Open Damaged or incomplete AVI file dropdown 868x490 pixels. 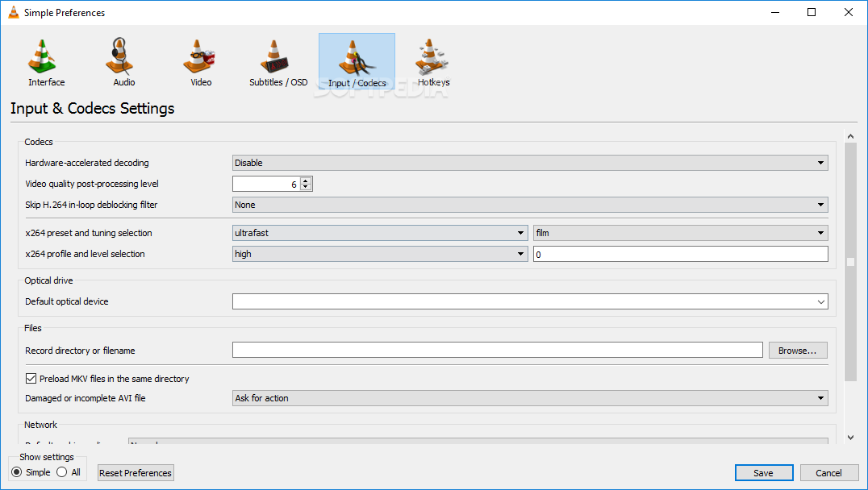pos(530,398)
